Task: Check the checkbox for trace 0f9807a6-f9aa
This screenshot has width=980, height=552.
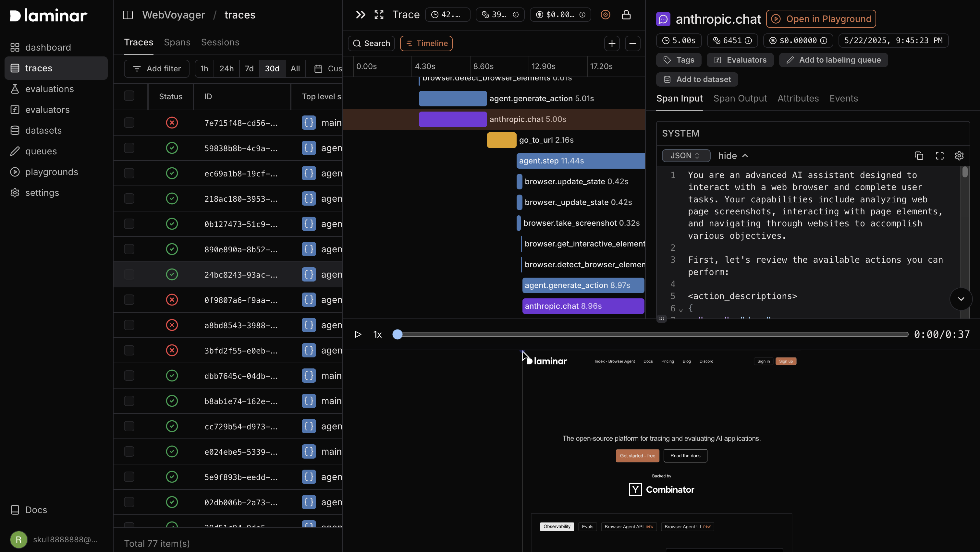Action: coord(129,300)
